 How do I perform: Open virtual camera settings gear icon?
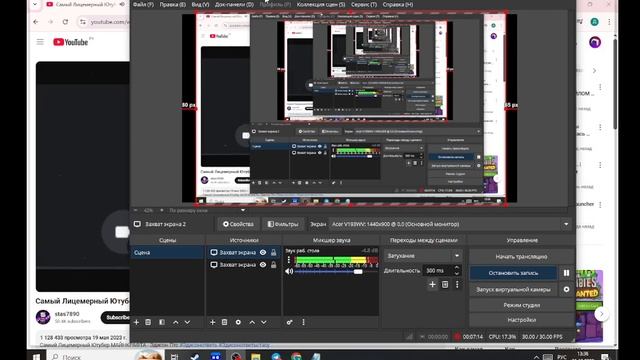pos(567,289)
